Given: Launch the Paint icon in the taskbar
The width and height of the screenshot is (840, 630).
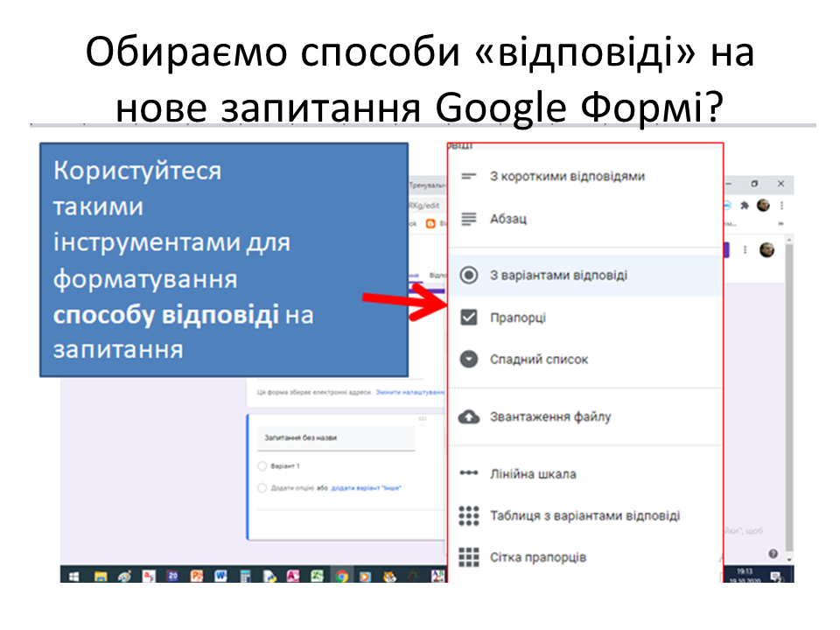Looking at the screenshot, I should (124, 577).
